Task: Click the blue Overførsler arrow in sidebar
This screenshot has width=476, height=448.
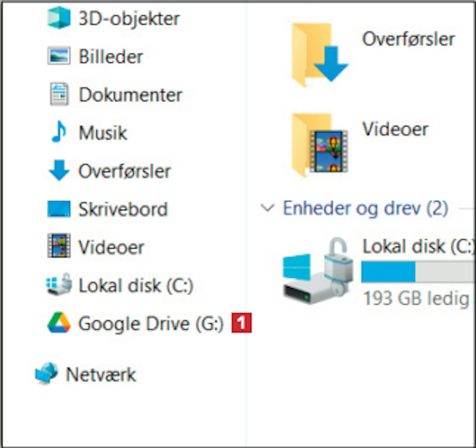Action: click(59, 170)
